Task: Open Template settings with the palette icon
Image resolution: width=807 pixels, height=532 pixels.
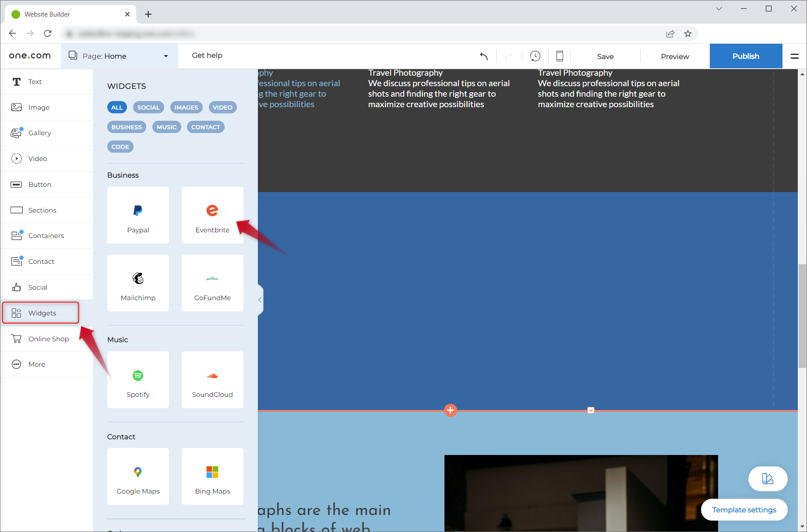Action: coord(768,479)
